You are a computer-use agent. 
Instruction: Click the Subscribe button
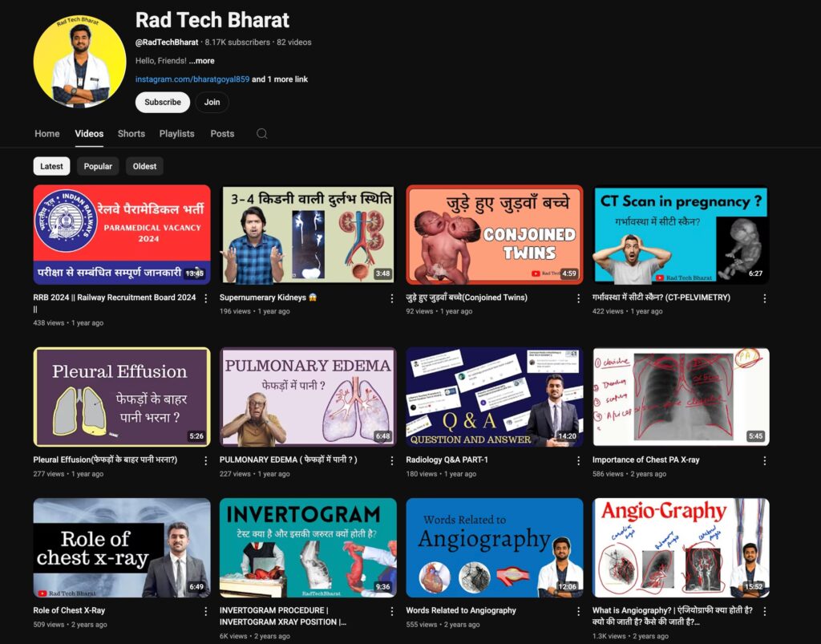tap(163, 102)
